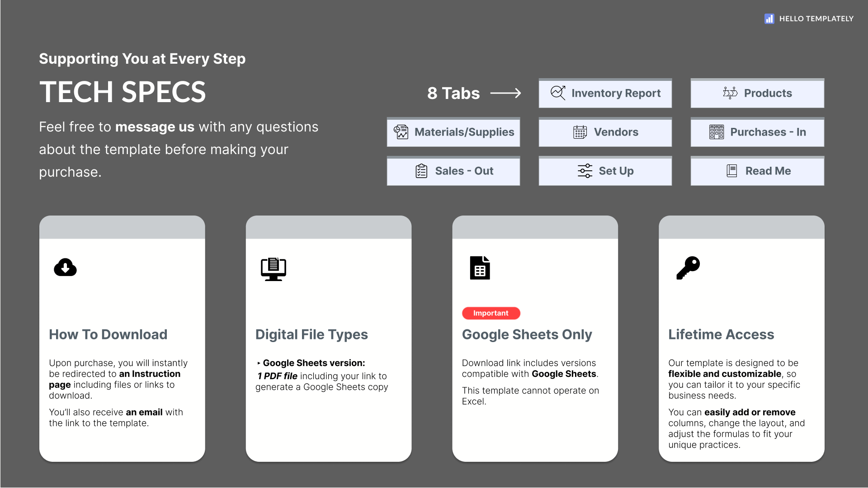Click the bold 'message us' text

tap(155, 127)
